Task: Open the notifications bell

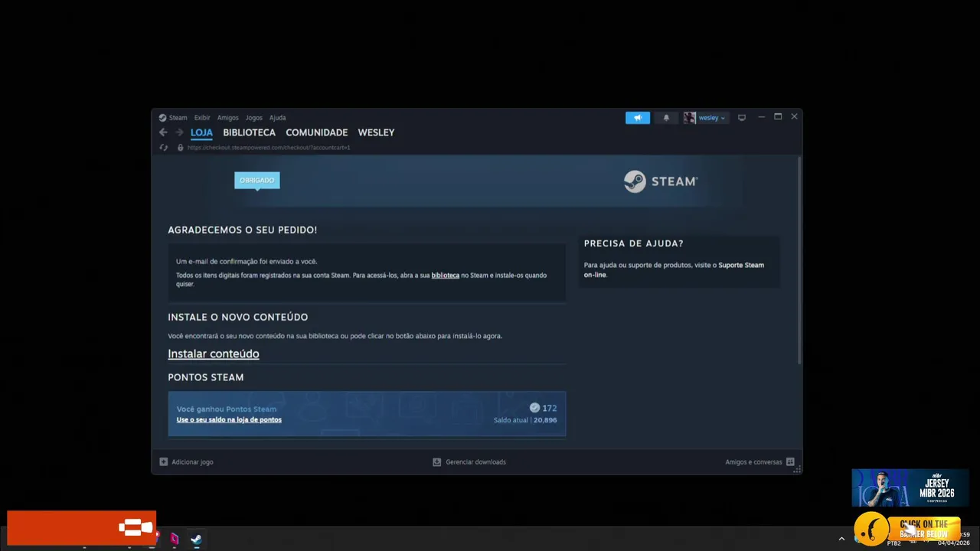Action: (666, 118)
